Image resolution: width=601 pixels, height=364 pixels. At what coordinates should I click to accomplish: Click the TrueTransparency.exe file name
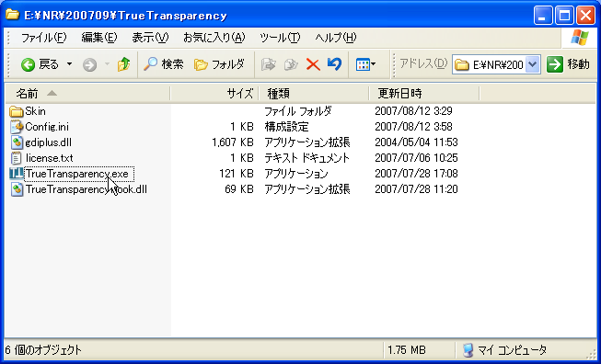[x=77, y=174]
